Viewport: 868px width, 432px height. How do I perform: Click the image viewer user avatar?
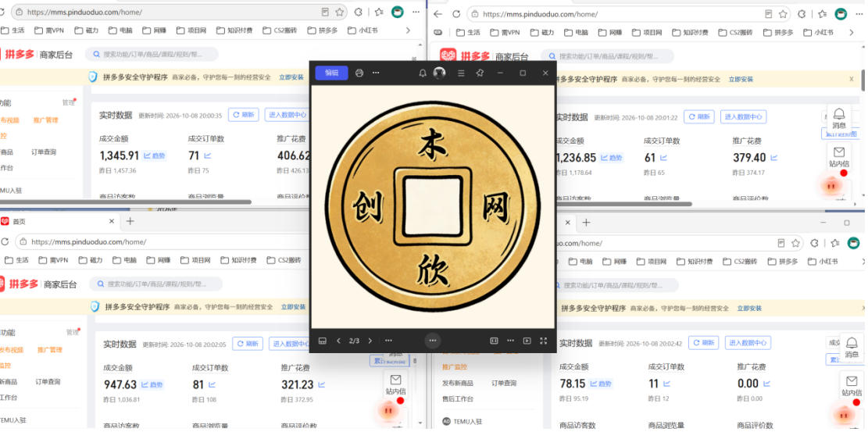(x=440, y=73)
